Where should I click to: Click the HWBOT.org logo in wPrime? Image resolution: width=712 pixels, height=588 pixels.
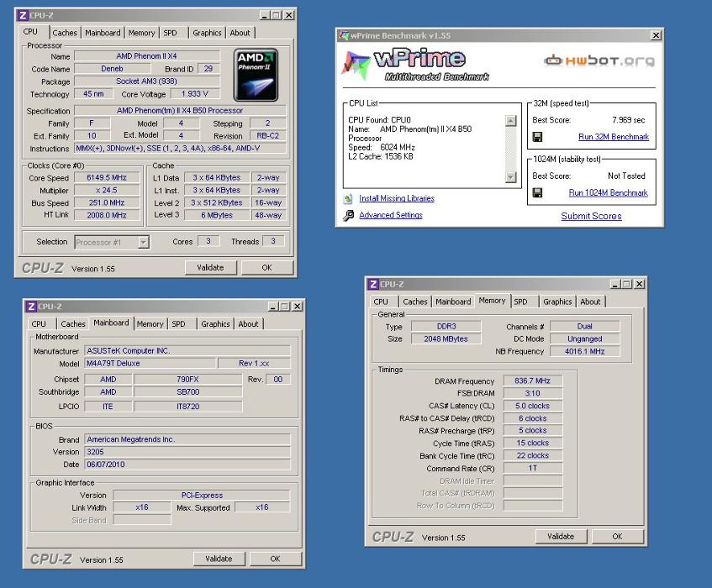(599, 60)
